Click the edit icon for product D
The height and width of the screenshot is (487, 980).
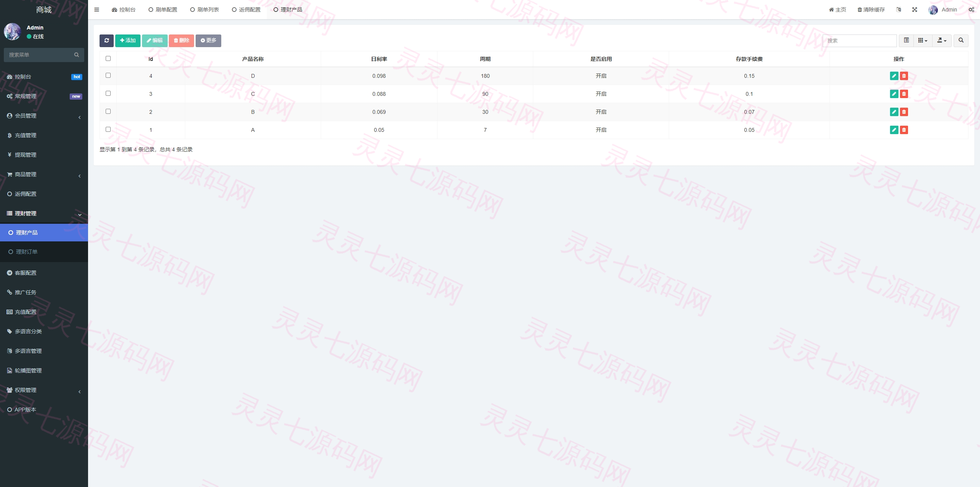pos(894,76)
